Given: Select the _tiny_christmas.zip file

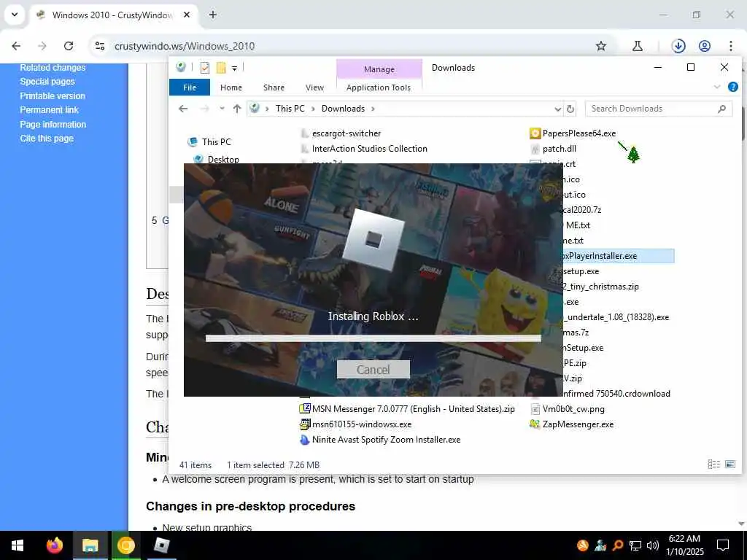Looking at the screenshot, I should point(601,287).
